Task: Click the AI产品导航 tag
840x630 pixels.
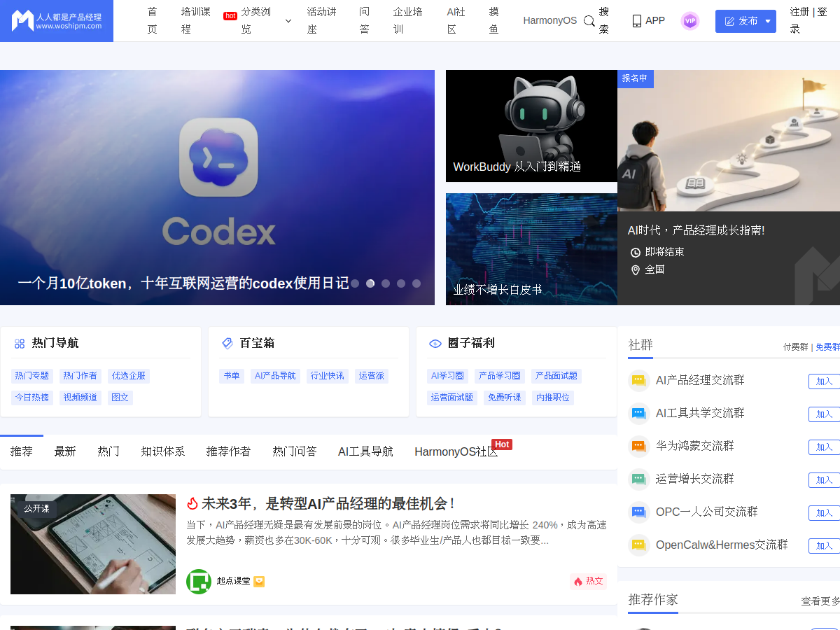Action: 275,376
